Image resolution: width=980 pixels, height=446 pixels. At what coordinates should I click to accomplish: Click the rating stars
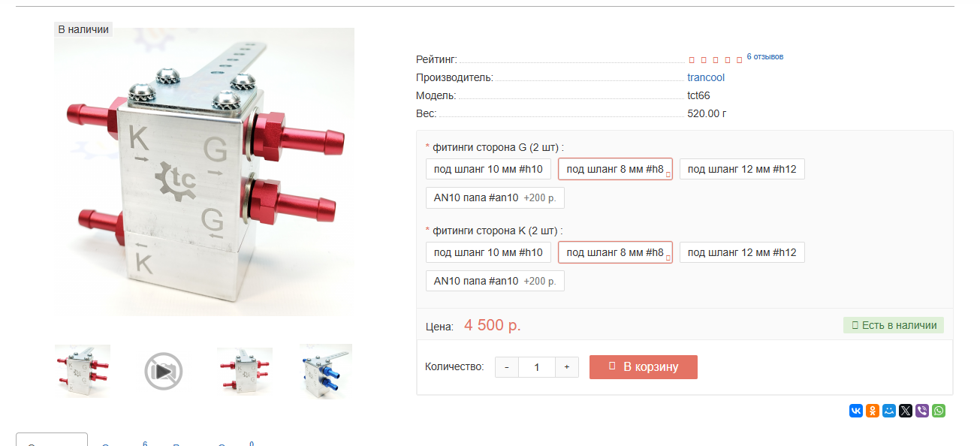(716, 60)
